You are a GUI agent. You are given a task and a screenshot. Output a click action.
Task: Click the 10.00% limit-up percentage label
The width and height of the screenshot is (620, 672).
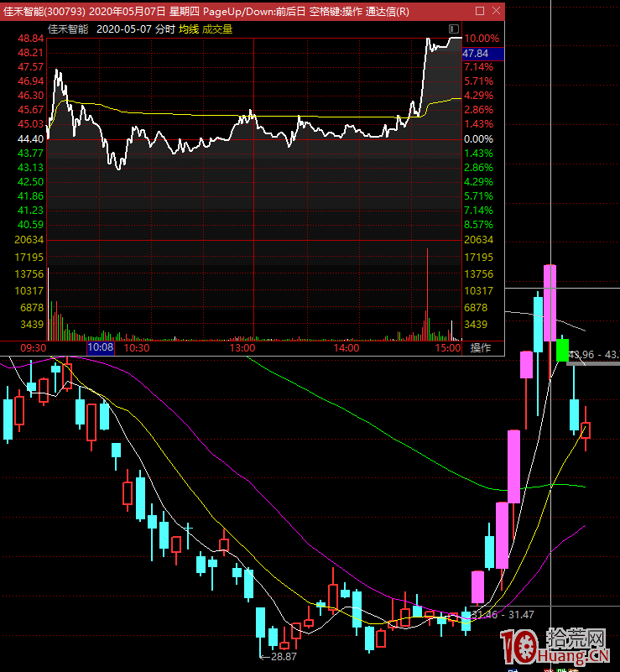tap(482, 39)
